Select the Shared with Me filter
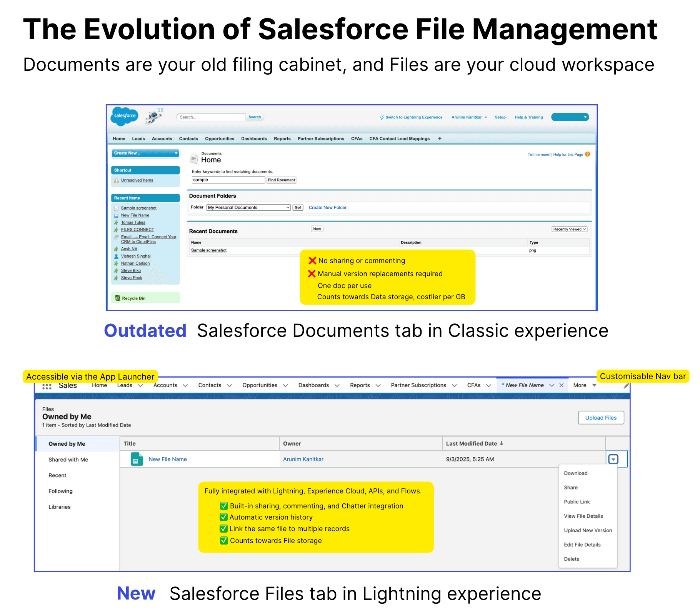The width and height of the screenshot is (700, 613). click(x=68, y=460)
